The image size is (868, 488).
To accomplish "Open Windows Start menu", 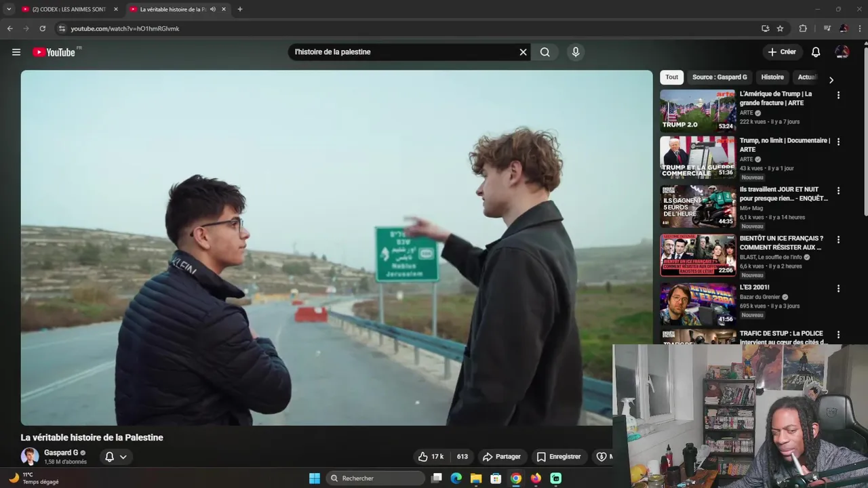I will (315, 479).
